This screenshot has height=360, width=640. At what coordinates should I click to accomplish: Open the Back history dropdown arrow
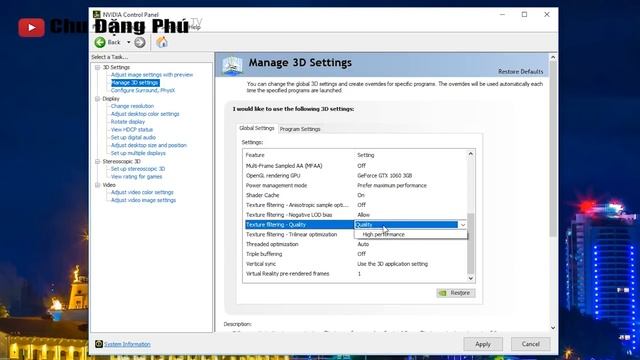[128, 42]
